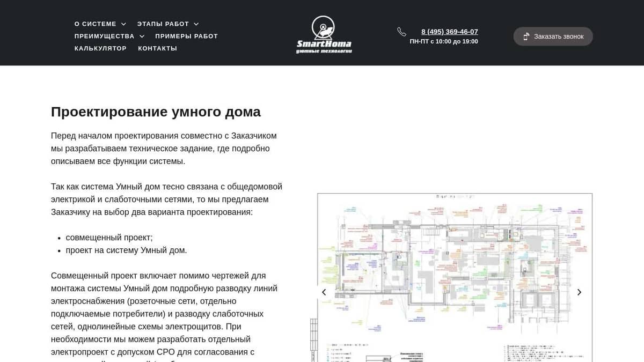The width and height of the screenshot is (644, 362).
Task: Expand the ПРЕИМУЩЕСТВА dropdown menu
Action: tap(104, 36)
